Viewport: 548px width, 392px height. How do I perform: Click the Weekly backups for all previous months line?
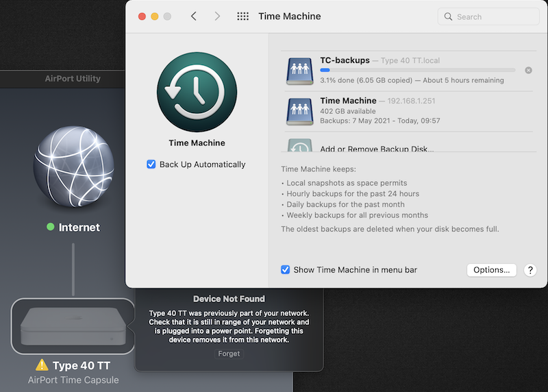point(357,215)
